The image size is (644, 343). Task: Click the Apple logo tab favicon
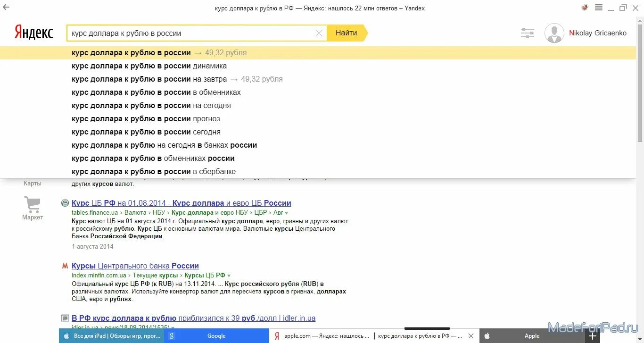pos(487,336)
